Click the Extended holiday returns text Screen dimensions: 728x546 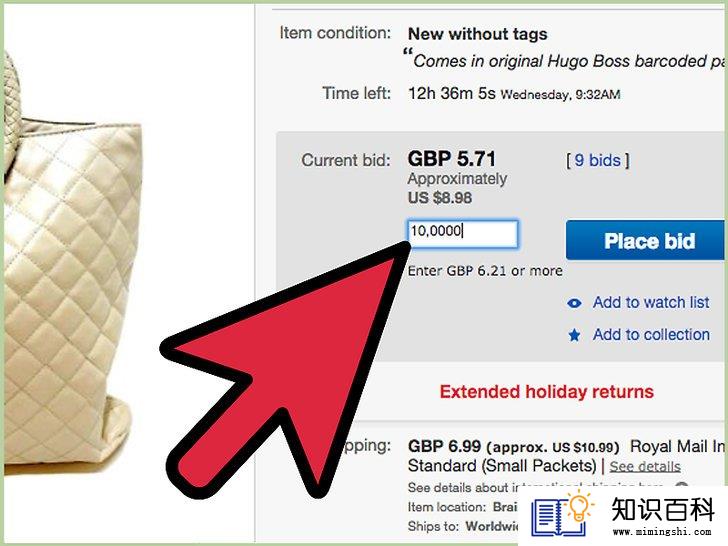tap(546, 391)
